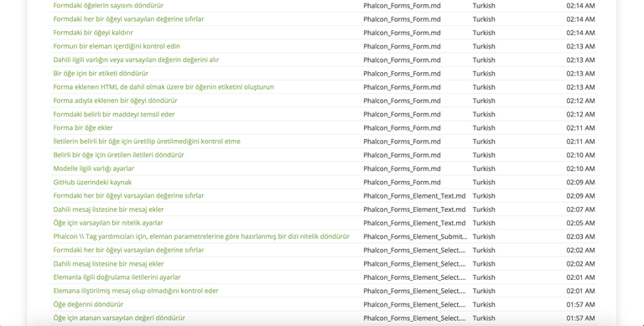Click link starting "Forma eklenen HTML de dahil"
This screenshot has width=644, height=326.
tap(164, 87)
